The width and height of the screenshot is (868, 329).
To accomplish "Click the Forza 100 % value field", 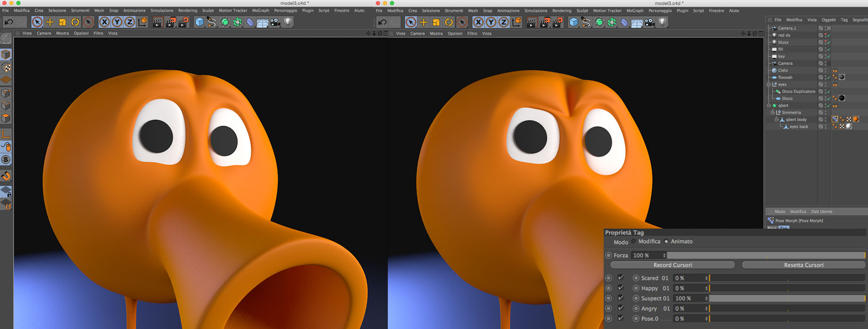I will pos(648,255).
